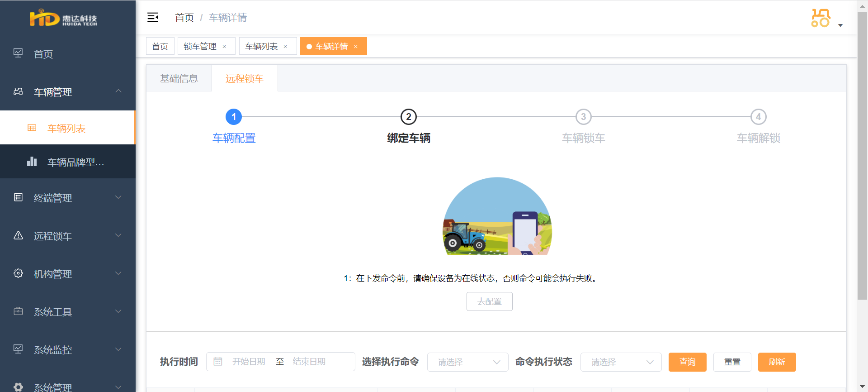
Task: Select step 1 车辆配置 circle
Action: pos(234,117)
